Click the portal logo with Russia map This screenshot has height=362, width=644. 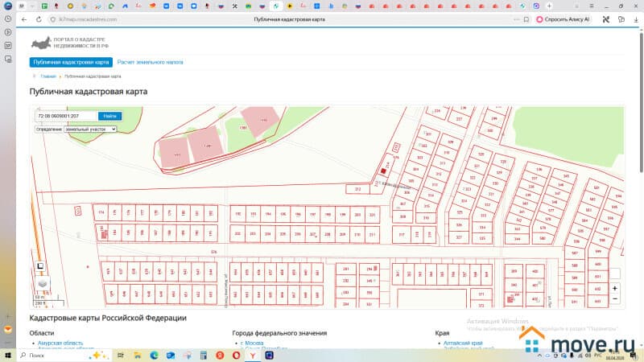[x=40, y=43]
